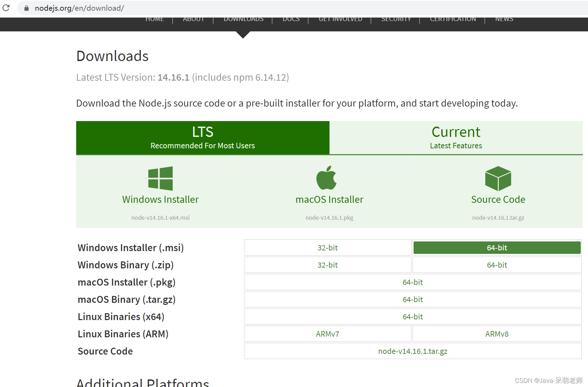Screen dimensions: 588x387
Task: Click the macOS Installer link text
Action: pos(330,199)
